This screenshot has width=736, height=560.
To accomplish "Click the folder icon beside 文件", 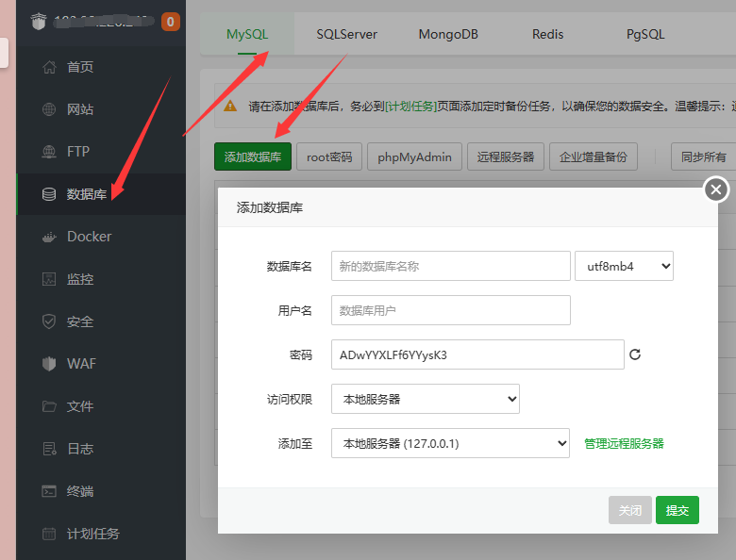I will pyautogui.click(x=49, y=406).
